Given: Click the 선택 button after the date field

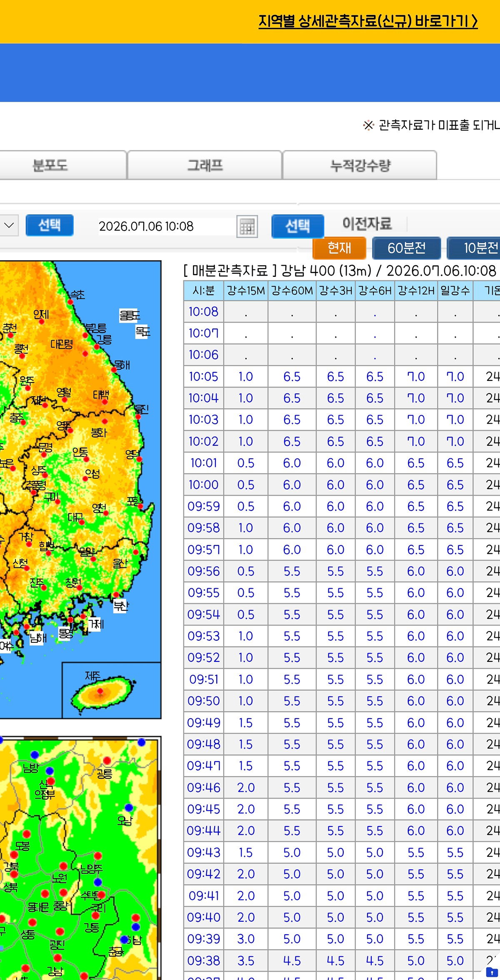Looking at the screenshot, I should tap(297, 226).
